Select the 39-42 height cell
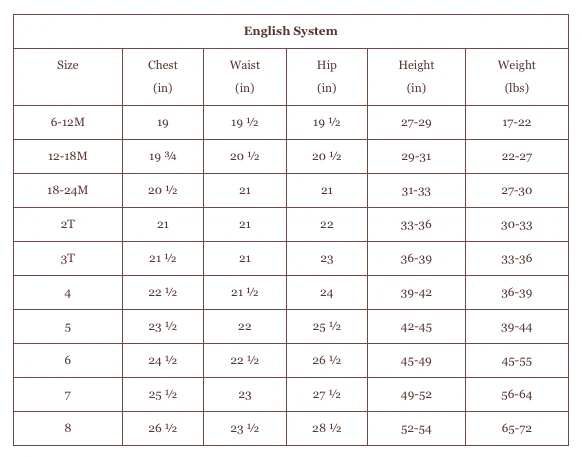Viewport: 582px width, 457px height. tap(416, 293)
